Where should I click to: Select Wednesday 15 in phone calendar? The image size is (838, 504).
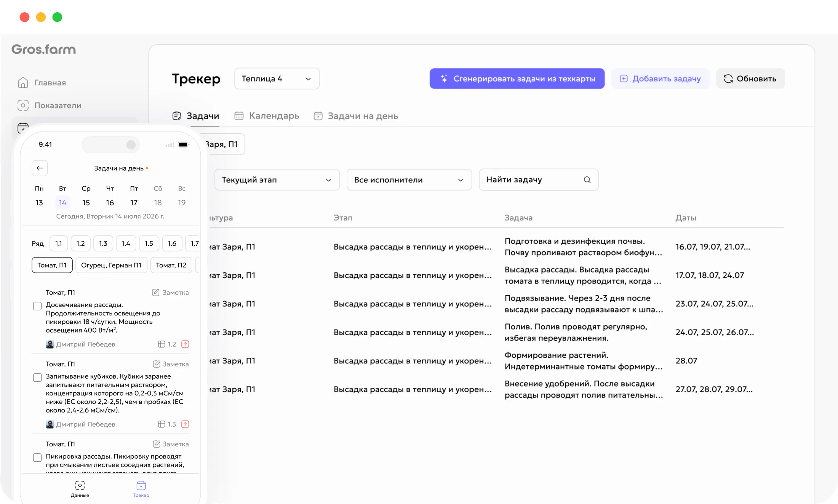point(86,203)
